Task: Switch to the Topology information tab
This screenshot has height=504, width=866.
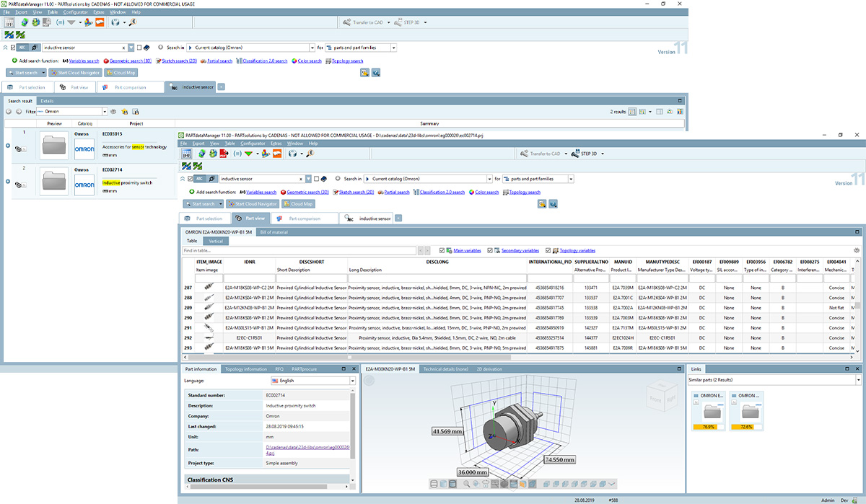Action: (246, 368)
